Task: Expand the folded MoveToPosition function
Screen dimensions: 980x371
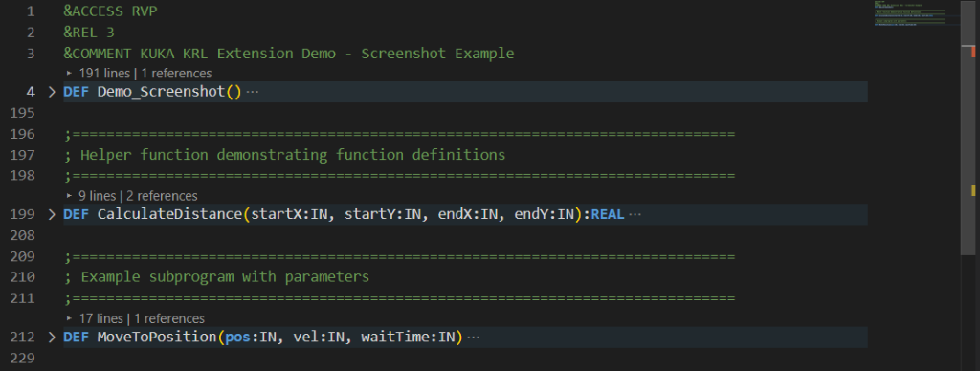Action: coord(52,338)
